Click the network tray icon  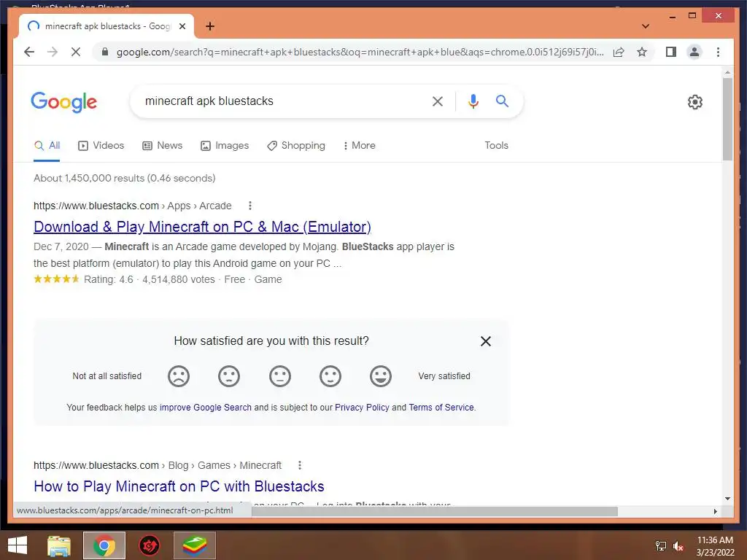661,546
